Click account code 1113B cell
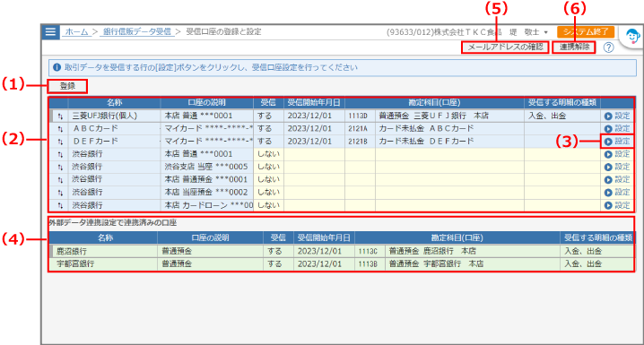 pos(370,263)
